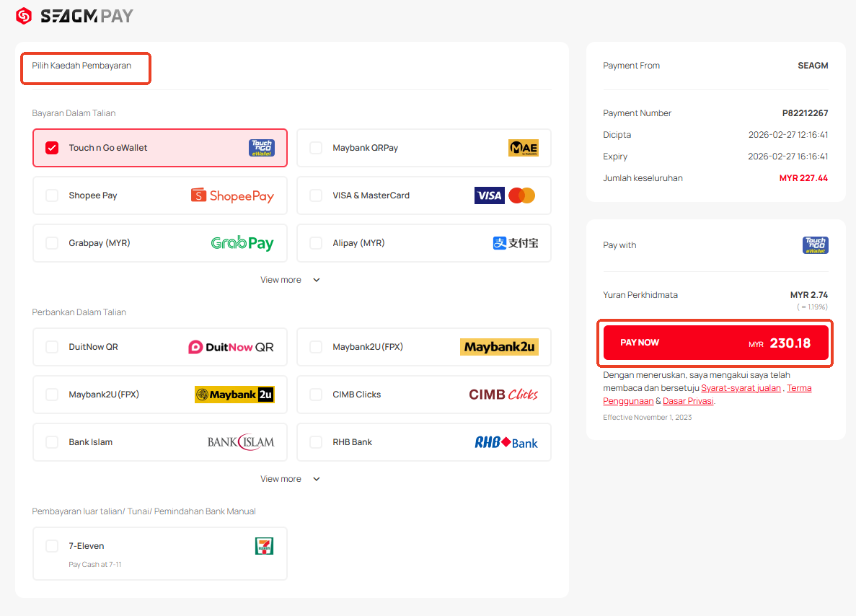The height and width of the screenshot is (616, 856).
Task: Click the ShopeePay logo
Action: (232, 195)
